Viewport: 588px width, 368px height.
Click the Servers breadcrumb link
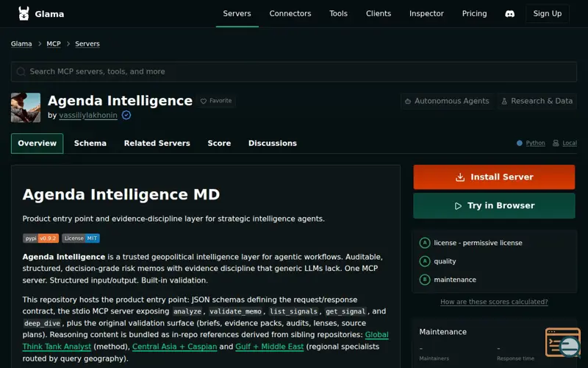pyautogui.click(x=87, y=44)
